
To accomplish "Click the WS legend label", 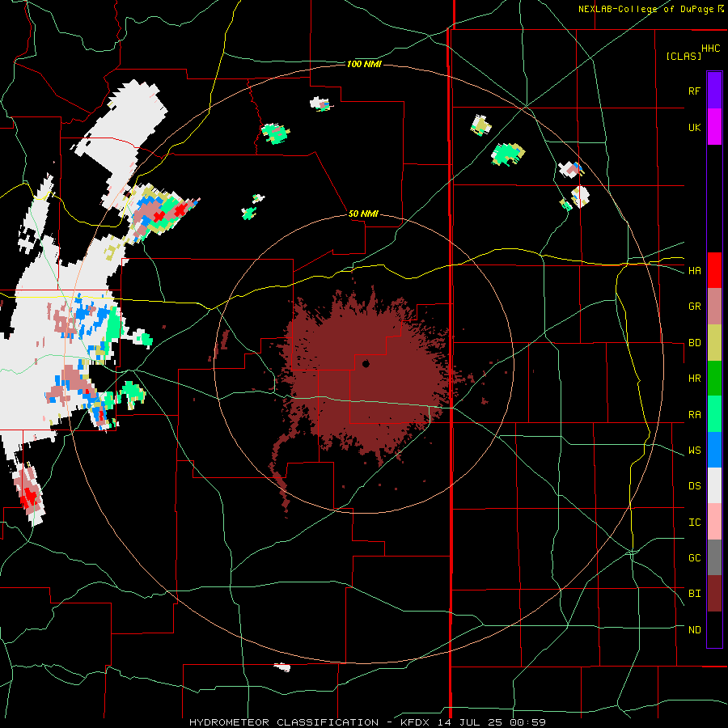I will [x=694, y=450].
